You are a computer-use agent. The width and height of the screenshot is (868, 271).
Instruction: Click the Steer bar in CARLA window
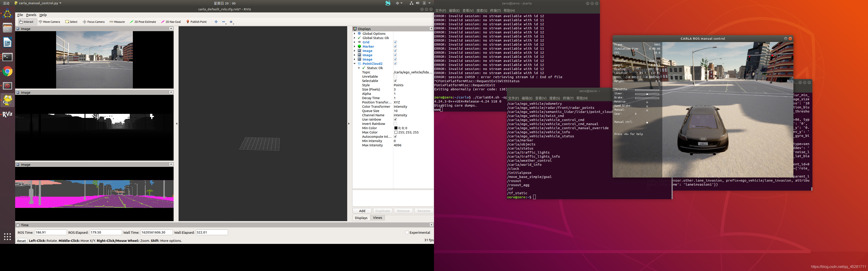tap(647, 94)
